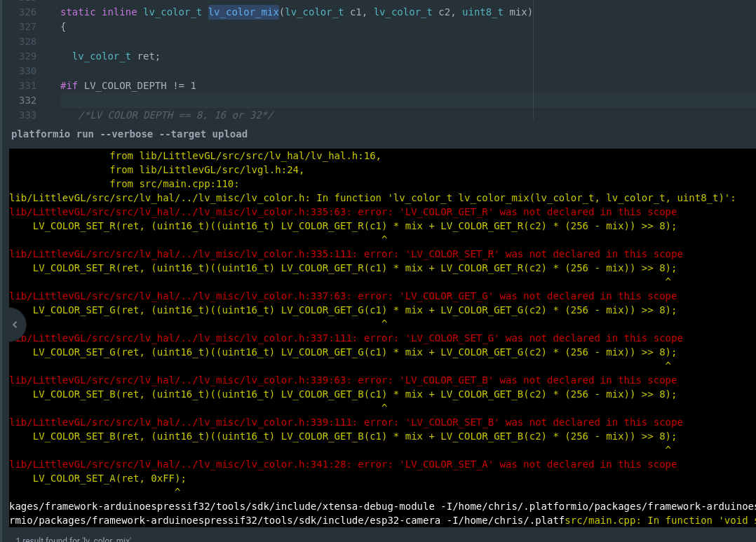The width and height of the screenshot is (756, 542).
Task: Open the lv_color.h:341:28 LV_COLOR_SET_A error
Action: pos(344,464)
